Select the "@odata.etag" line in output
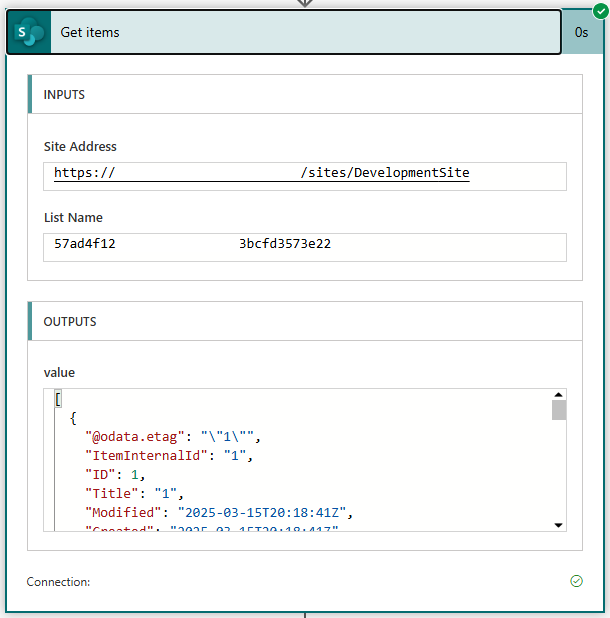 [x=172, y=437]
